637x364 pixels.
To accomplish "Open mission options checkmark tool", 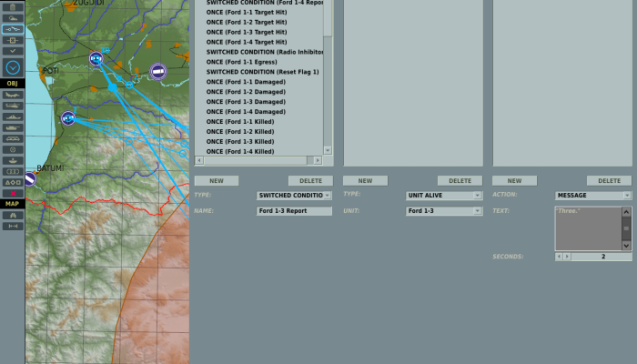I will (13, 51).
